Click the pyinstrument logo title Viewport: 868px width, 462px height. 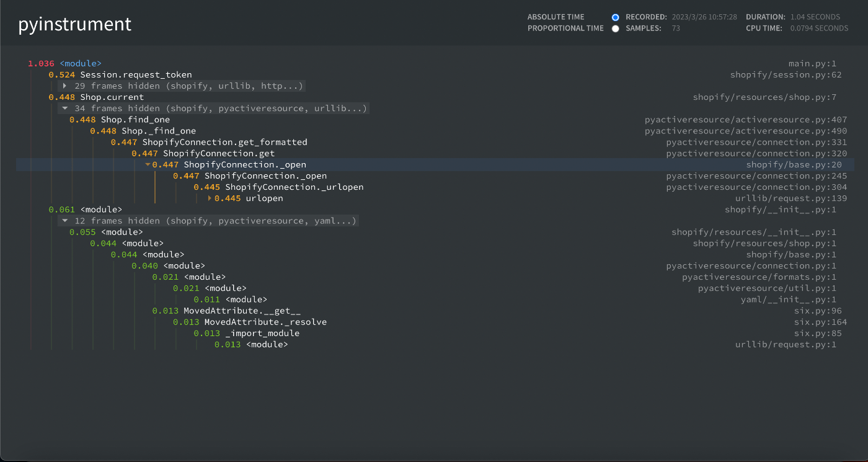[74, 24]
